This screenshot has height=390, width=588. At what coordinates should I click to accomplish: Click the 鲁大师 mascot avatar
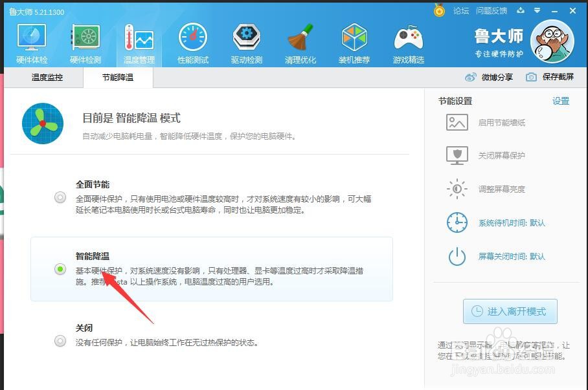[552, 41]
